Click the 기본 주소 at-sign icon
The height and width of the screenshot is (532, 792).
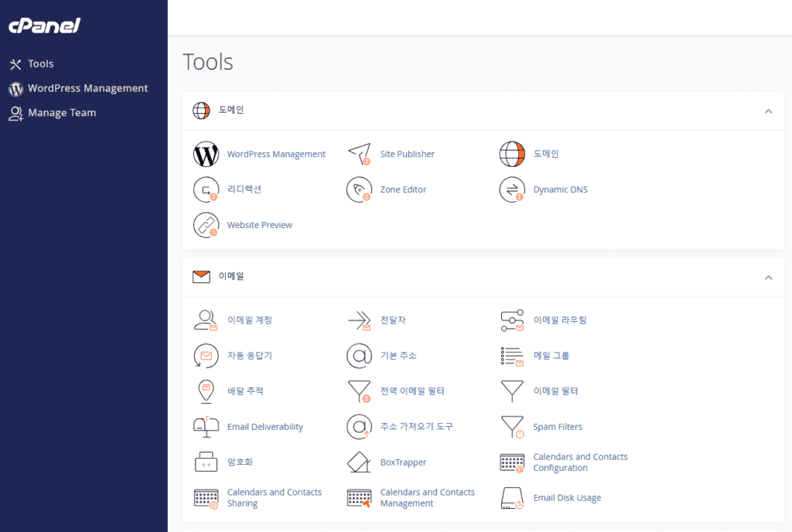click(359, 356)
